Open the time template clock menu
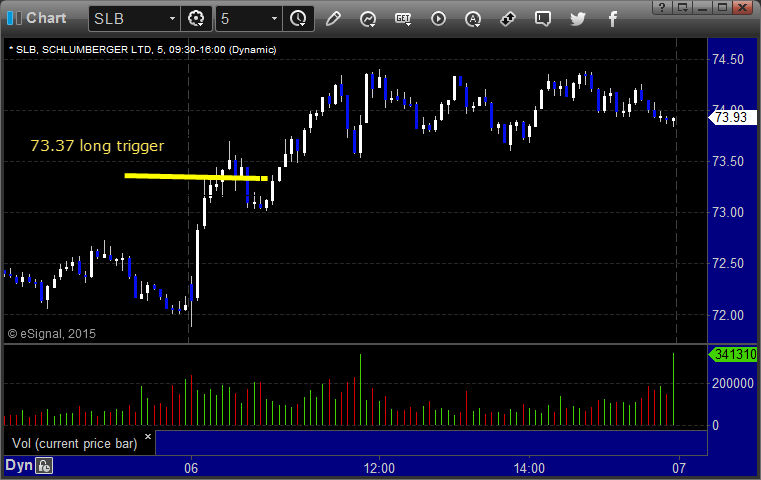 (298, 19)
